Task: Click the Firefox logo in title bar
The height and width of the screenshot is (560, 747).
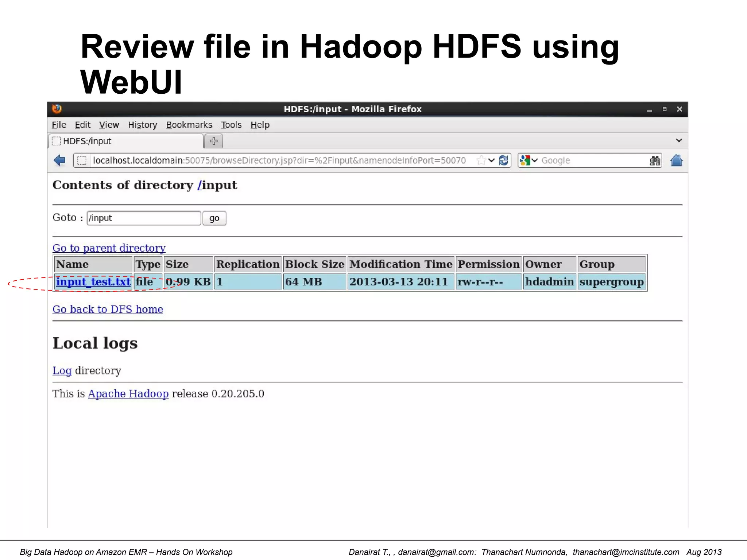Action: tap(57, 109)
